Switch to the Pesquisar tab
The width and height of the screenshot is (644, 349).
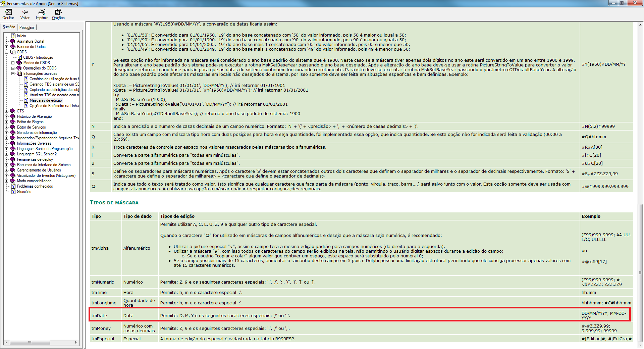pos(27,28)
